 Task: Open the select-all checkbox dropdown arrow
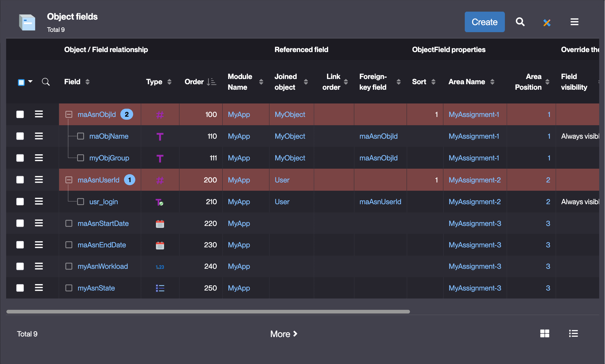point(30,81)
